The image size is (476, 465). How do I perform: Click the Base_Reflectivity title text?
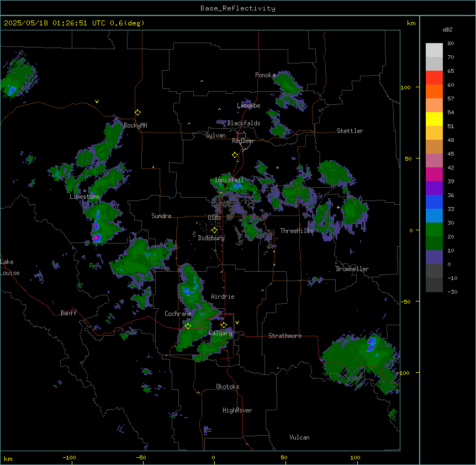238,8
